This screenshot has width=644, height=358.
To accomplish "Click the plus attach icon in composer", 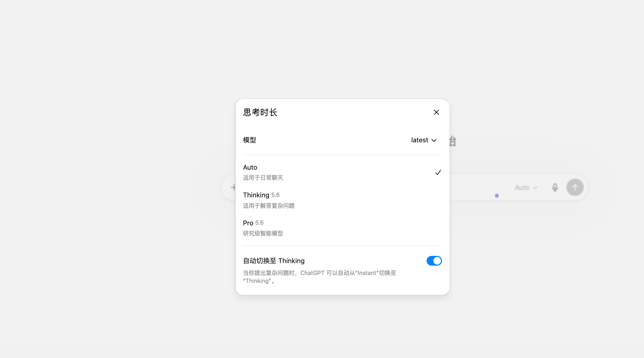I will pyautogui.click(x=233, y=187).
